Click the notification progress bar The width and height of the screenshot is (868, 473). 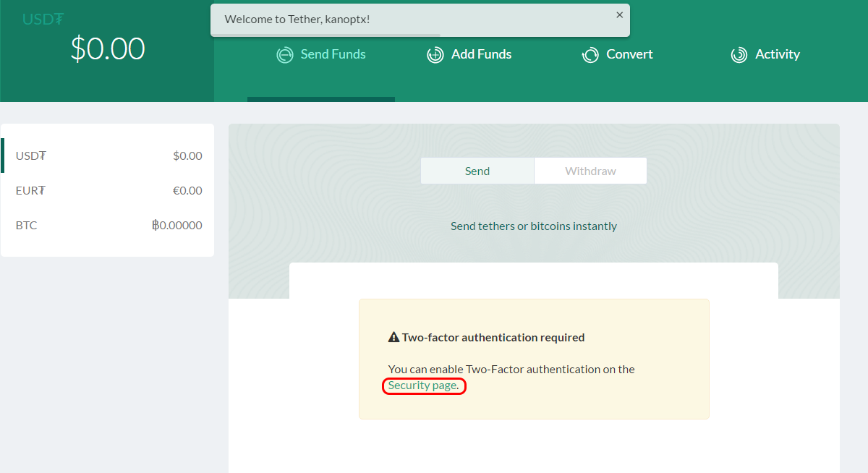[325, 35]
